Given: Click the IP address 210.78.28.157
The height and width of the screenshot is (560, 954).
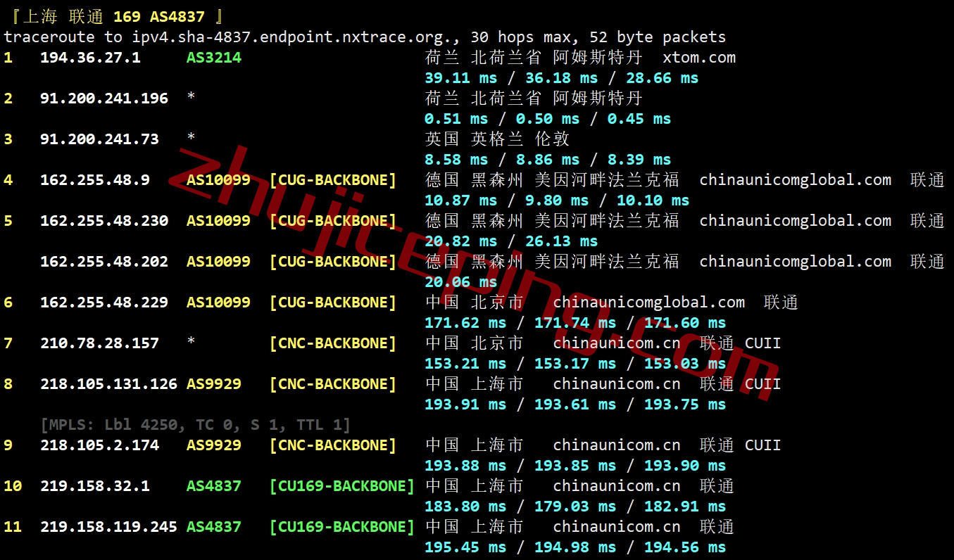Looking at the screenshot, I should (99, 343).
